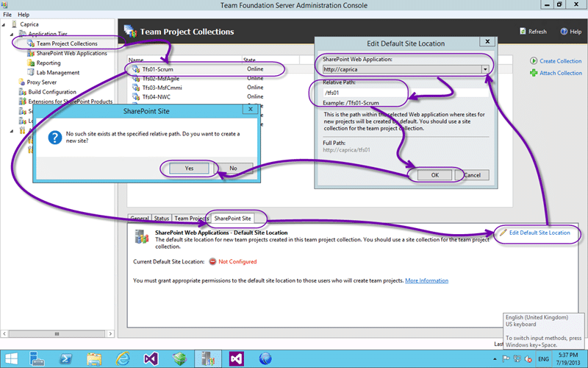Click the Lab Management tree icon
Image resolution: width=588 pixels, height=368 pixels.
point(31,72)
